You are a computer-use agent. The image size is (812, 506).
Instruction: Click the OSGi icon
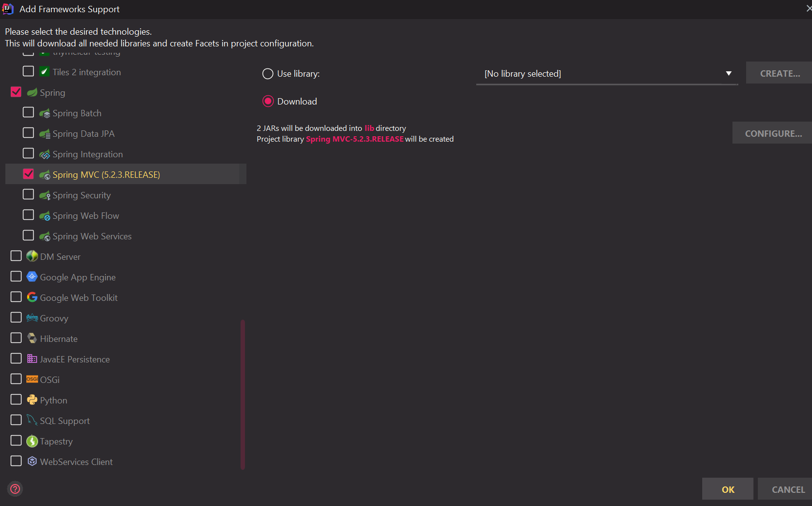click(x=32, y=379)
